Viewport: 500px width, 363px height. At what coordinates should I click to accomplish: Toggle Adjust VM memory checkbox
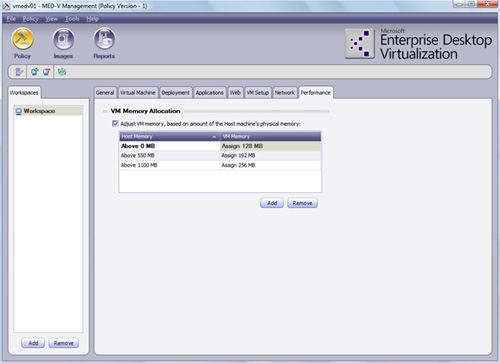pyautogui.click(x=115, y=124)
